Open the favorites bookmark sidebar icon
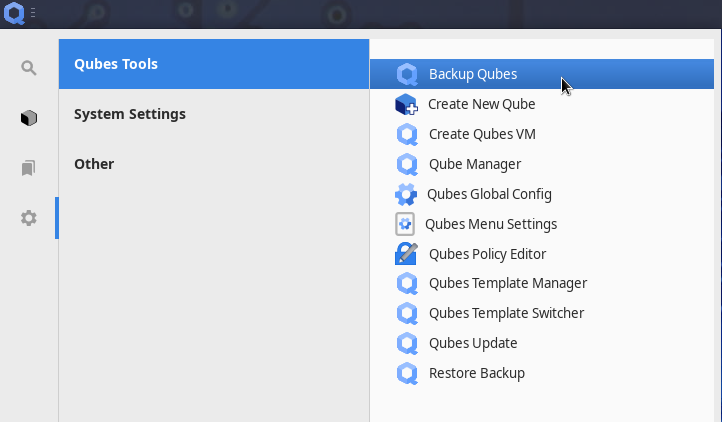The image size is (722, 422). (x=29, y=168)
